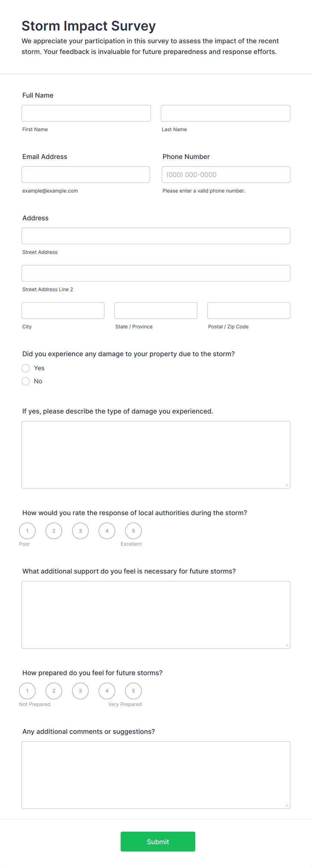The image size is (312, 868).
Task: Focus the State / Province field
Action: (x=156, y=311)
